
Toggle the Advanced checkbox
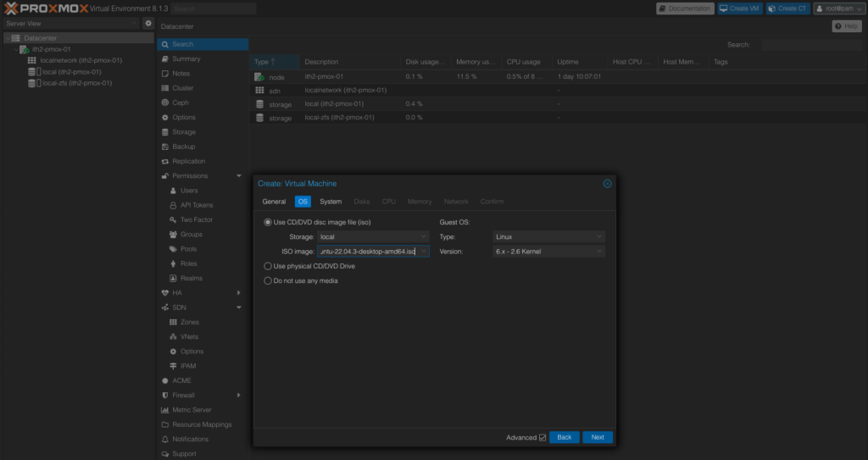(x=542, y=437)
